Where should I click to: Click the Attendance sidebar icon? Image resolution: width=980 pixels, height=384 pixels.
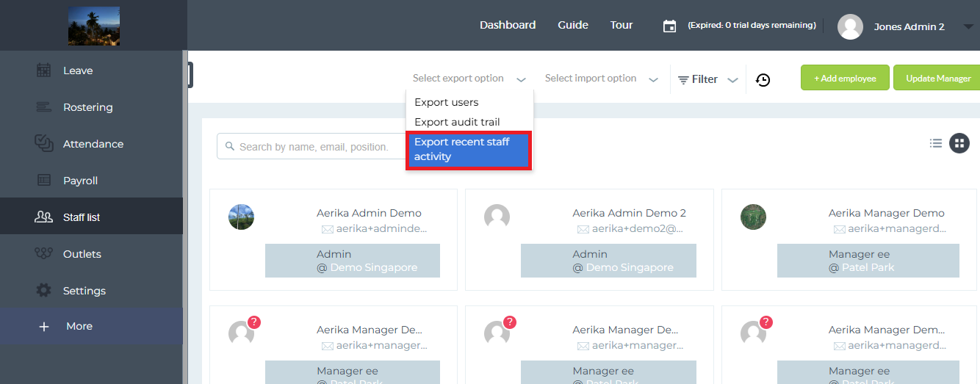44,144
